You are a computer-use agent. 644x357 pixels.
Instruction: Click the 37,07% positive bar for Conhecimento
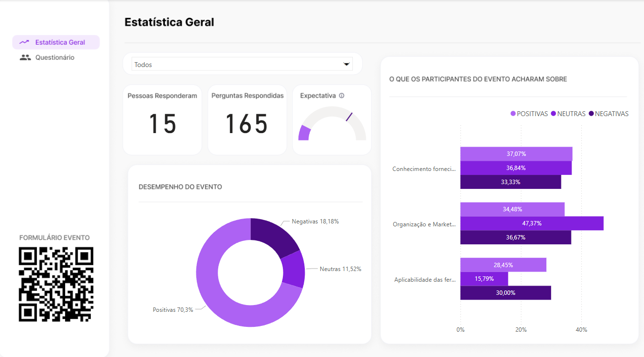click(x=516, y=154)
